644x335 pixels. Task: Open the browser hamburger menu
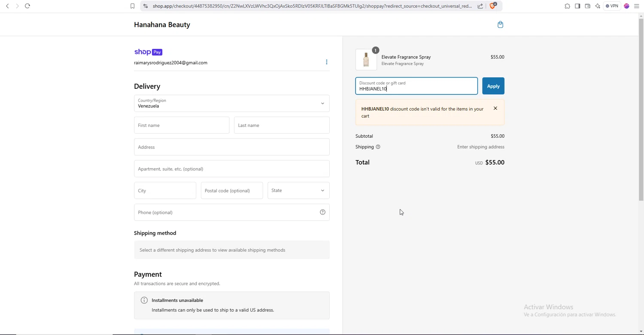point(637,6)
